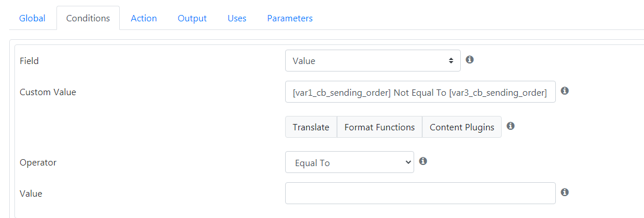Open the Field dropdown showing Value
Screen dimensions: 644x218
coord(373,61)
